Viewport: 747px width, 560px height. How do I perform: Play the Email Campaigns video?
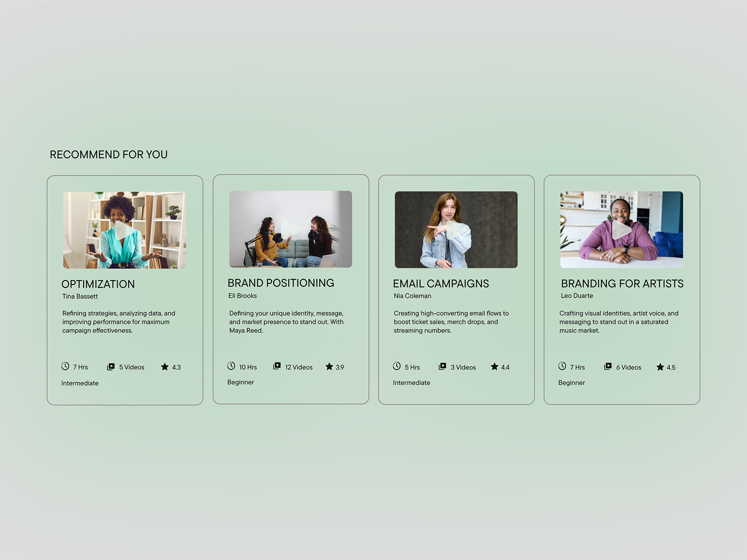[455, 230]
